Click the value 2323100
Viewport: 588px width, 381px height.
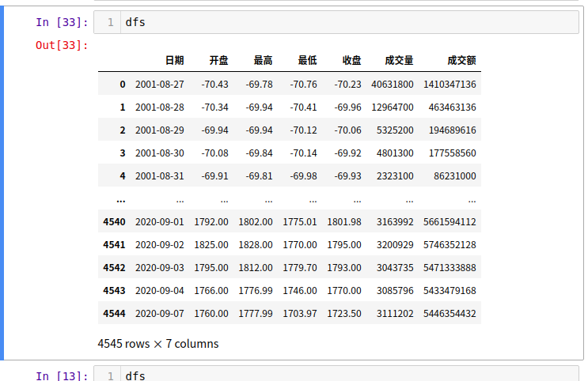tap(395, 175)
